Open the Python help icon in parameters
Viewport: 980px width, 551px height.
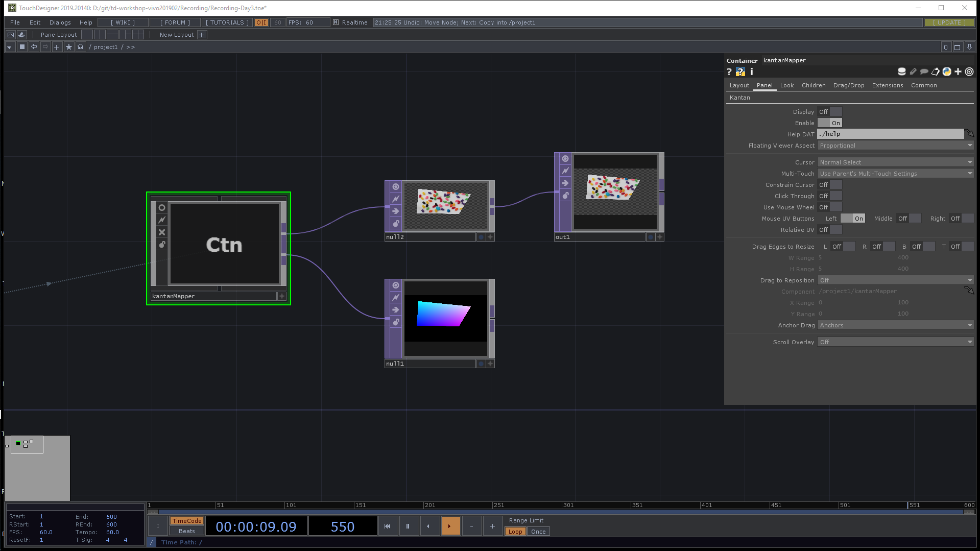pyautogui.click(x=740, y=72)
